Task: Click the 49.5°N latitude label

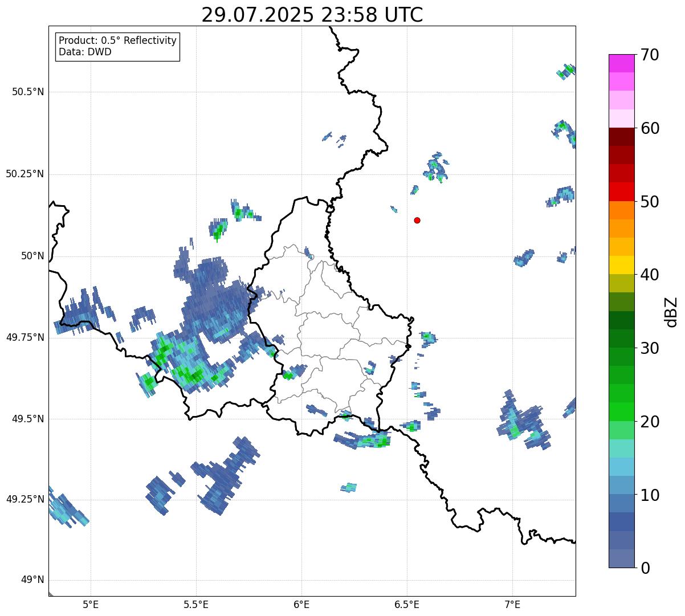Action: coord(28,419)
